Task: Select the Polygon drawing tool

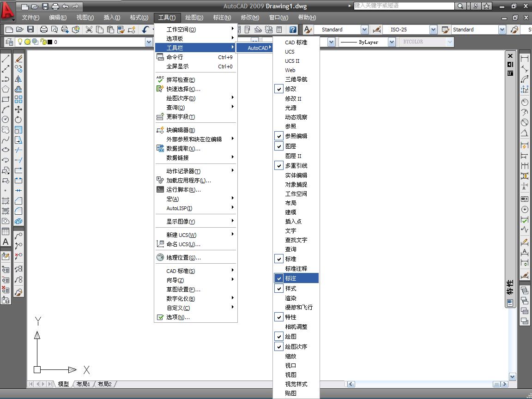Action: (6, 89)
